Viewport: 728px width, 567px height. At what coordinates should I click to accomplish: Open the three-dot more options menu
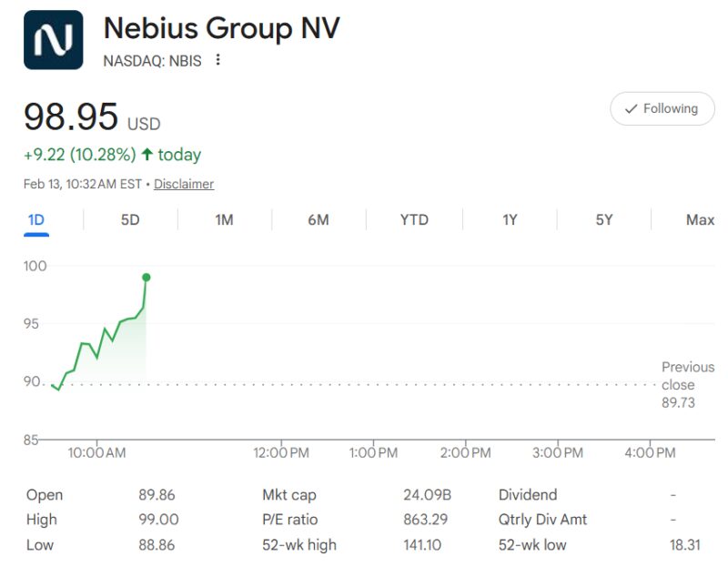[x=217, y=61]
